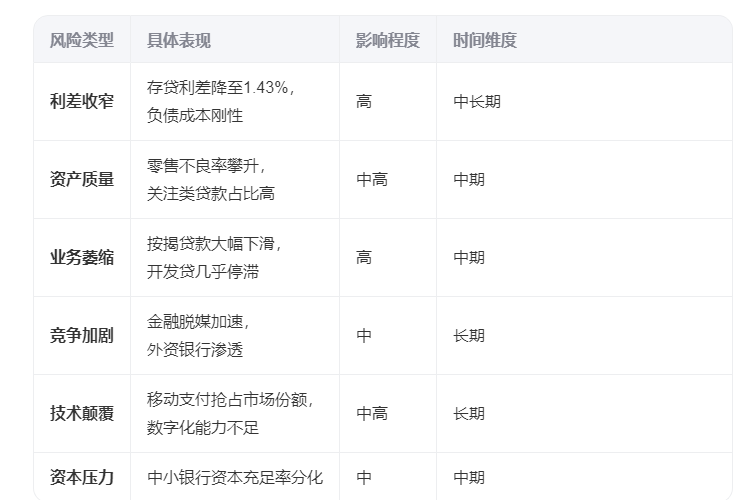
Task: Select the 竞争加剧 row label
Action: coord(82,335)
